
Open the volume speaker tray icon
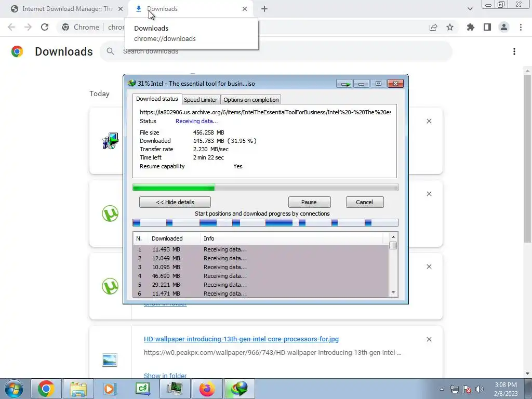pos(480,389)
